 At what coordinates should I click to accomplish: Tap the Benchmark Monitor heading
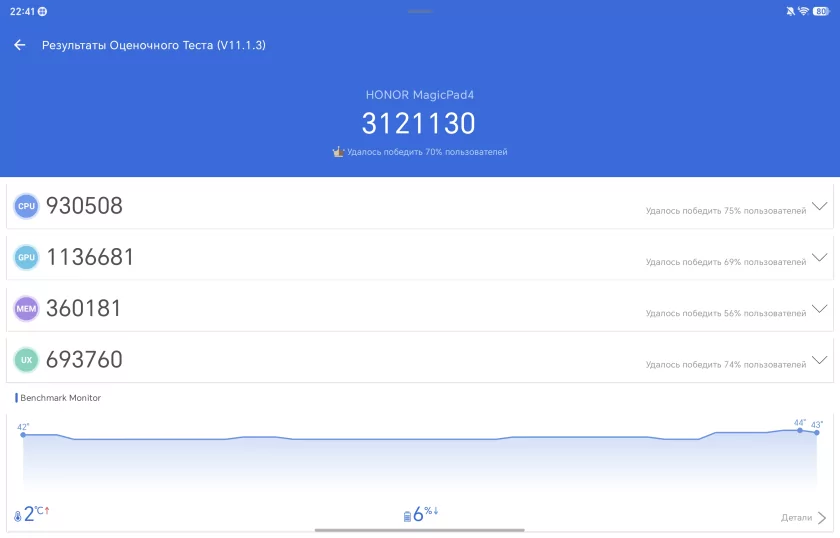pyautogui.click(x=61, y=398)
